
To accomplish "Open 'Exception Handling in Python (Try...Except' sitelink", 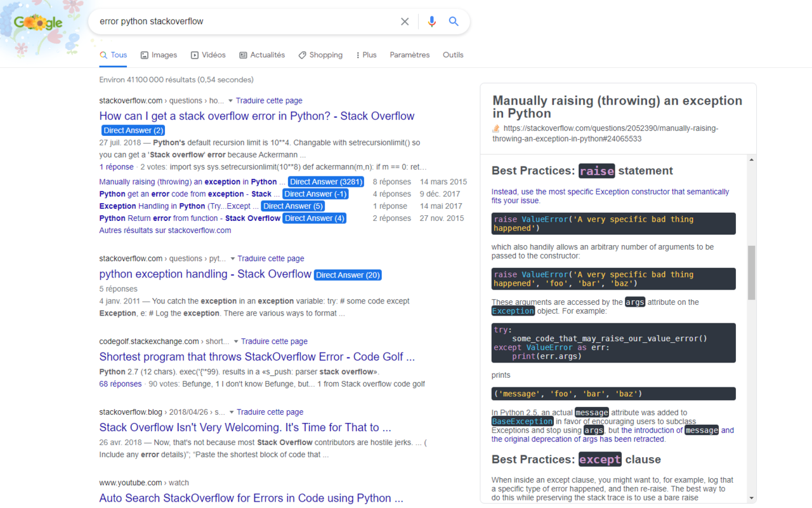I will (x=179, y=206).
